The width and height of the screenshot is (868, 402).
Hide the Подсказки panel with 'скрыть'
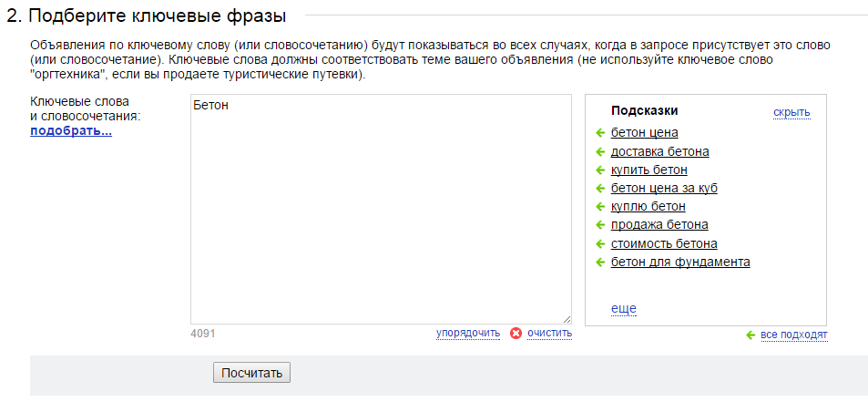[791, 112]
